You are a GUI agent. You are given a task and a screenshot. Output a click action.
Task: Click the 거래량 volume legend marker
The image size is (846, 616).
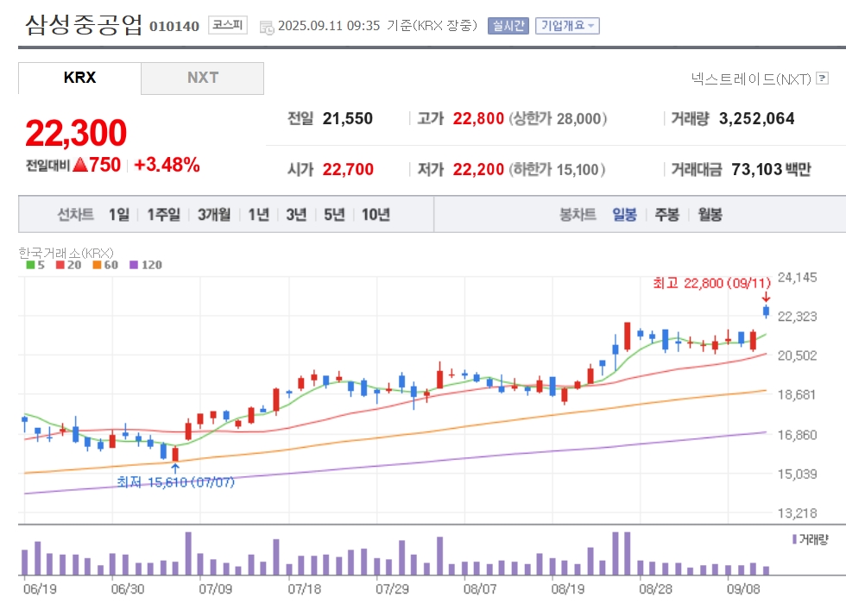[x=794, y=539]
